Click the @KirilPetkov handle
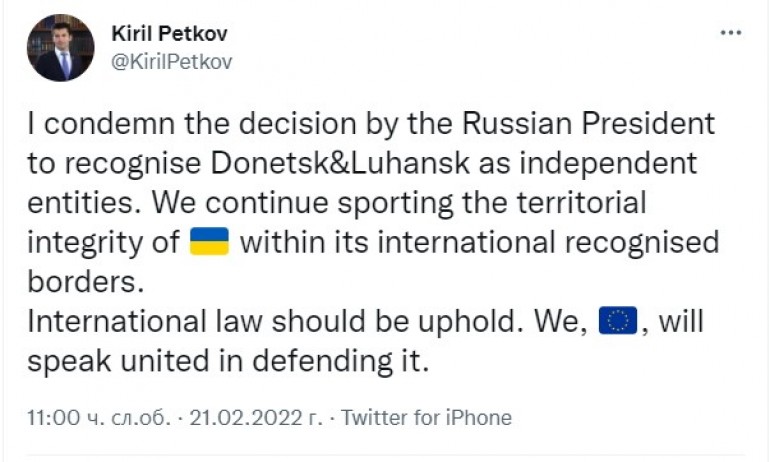The height and width of the screenshot is (462, 770). point(171,61)
